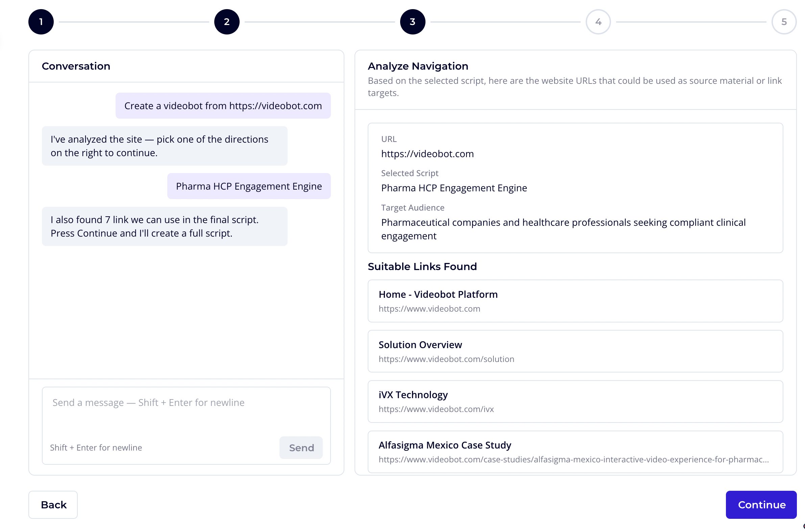Screen dimensions: 805x532
Task: Go to step 2 in the progress stepper
Action: pos(227,22)
